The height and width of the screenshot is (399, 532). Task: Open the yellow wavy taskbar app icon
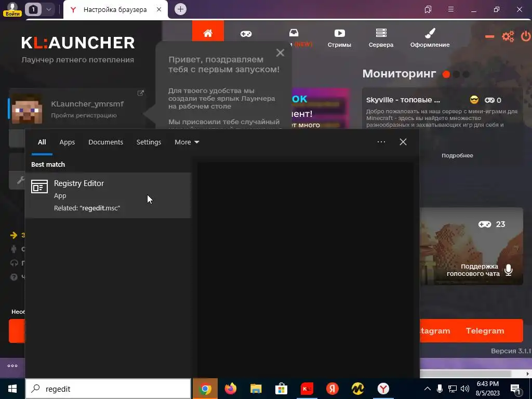(x=357, y=389)
